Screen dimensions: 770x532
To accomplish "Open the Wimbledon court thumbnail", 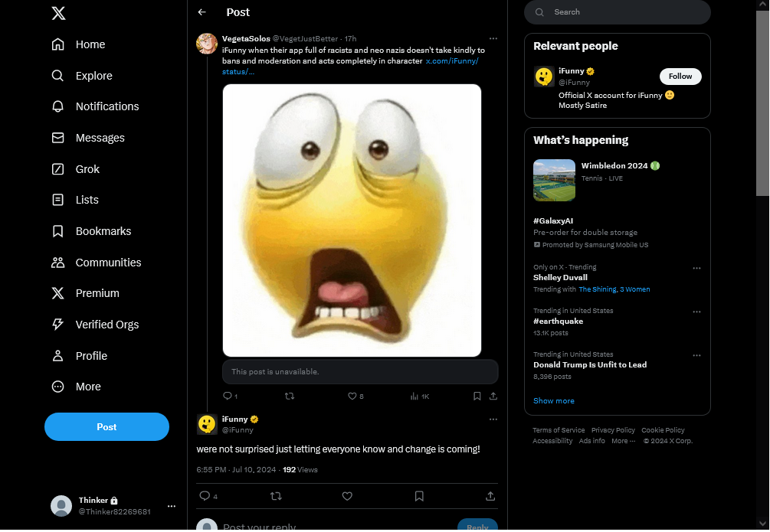I will [x=554, y=181].
